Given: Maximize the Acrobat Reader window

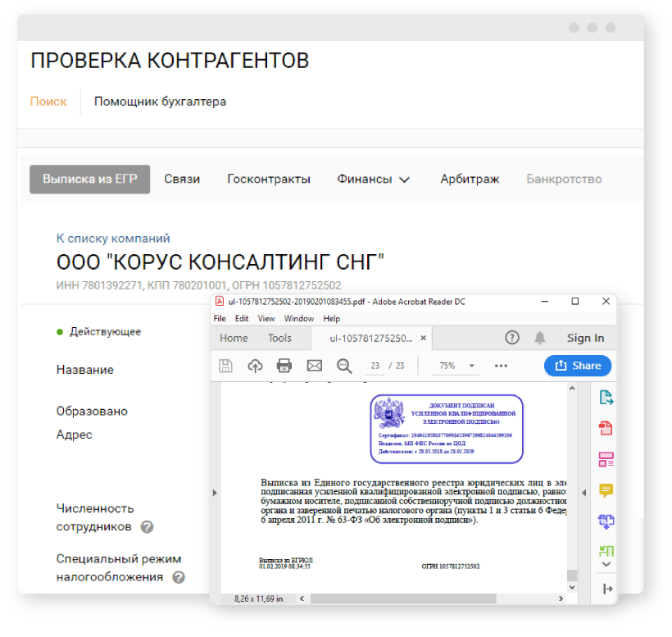Looking at the screenshot, I should [575, 302].
